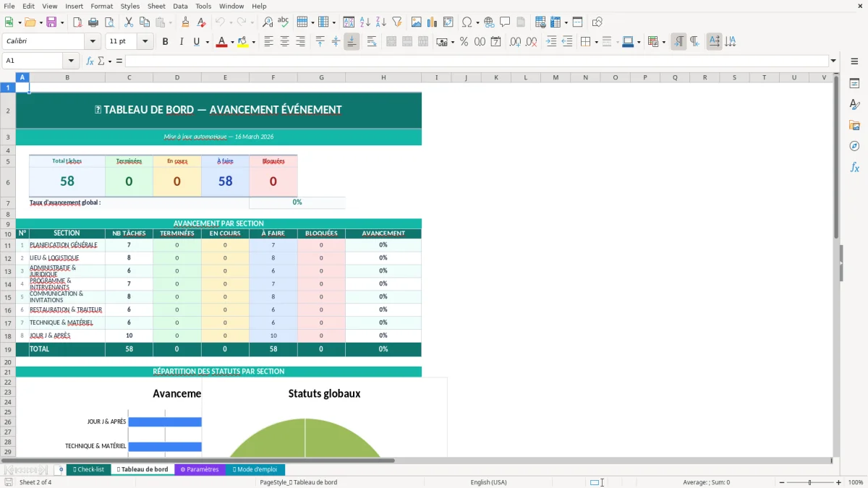Click the Export as PDF icon
The image size is (868, 488).
(x=77, y=22)
